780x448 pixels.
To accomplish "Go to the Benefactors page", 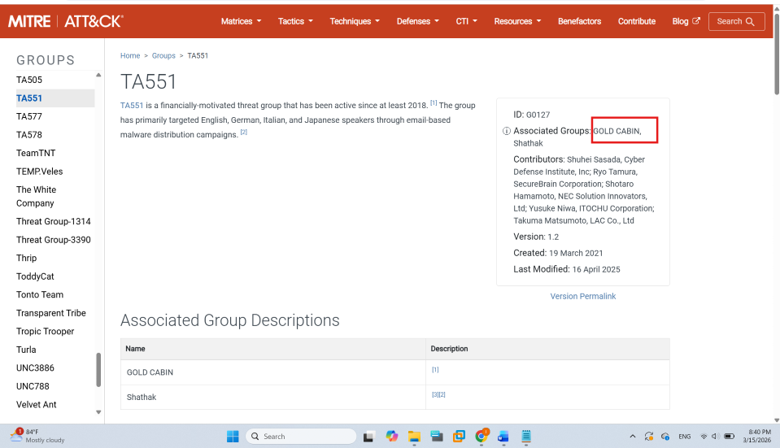I will [x=580, y=21].
